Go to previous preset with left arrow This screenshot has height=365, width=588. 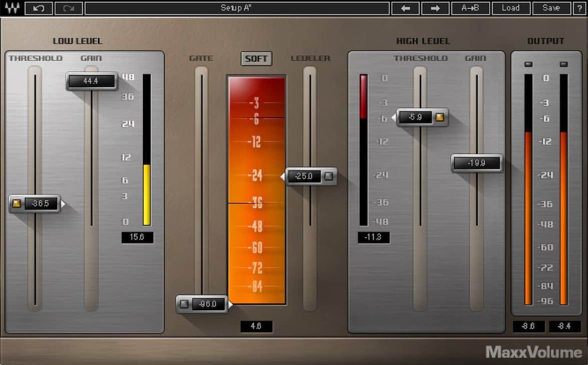click(405, 8)
